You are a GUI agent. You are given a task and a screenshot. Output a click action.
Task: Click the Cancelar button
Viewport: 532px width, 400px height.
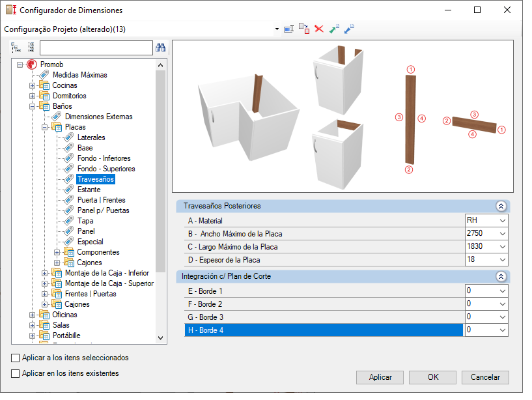485,377
